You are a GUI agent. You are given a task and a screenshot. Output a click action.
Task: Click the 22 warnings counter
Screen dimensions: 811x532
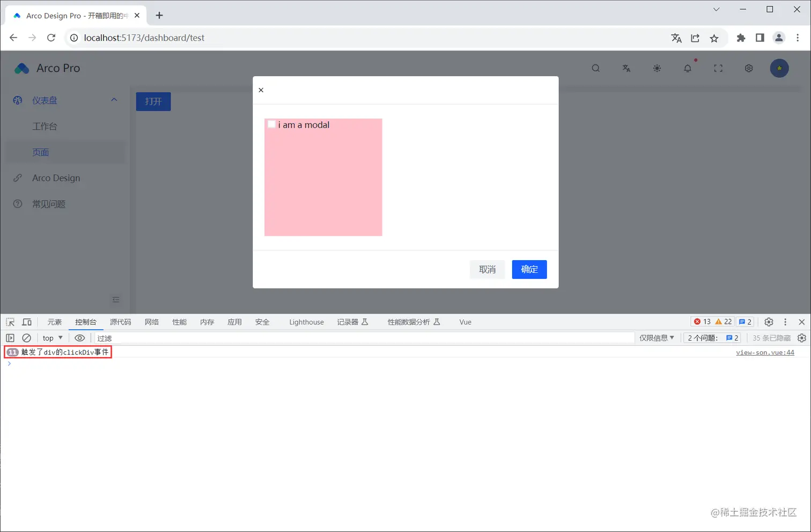(x=724, y=322)
